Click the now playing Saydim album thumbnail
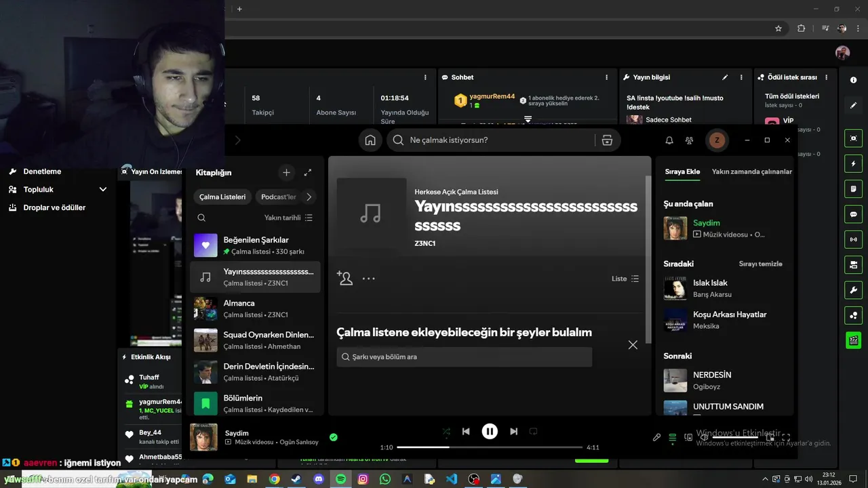Screen dimensions: 868x488 [x=203, y=437]
